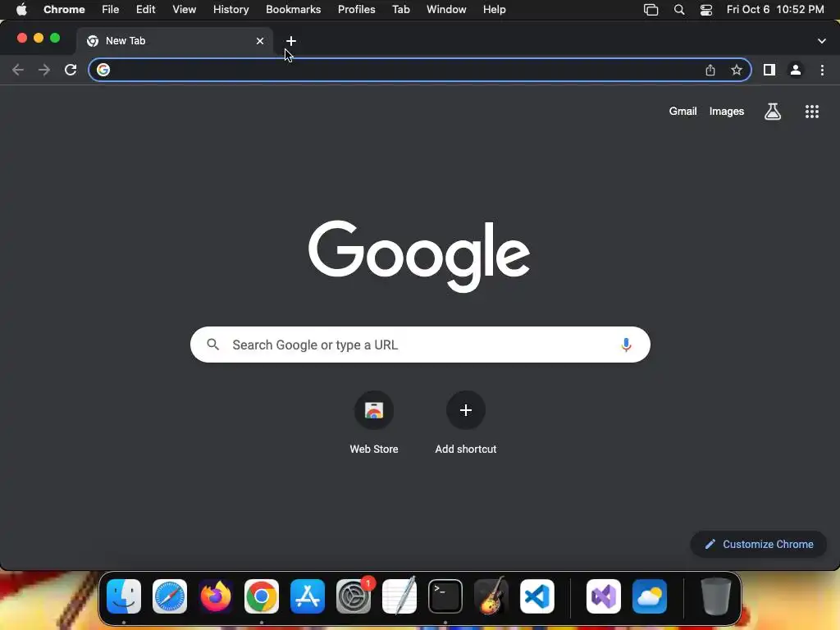Viewport: 840px width, 630px height.
Task: Open the History menu
Action: coord(231,9)
